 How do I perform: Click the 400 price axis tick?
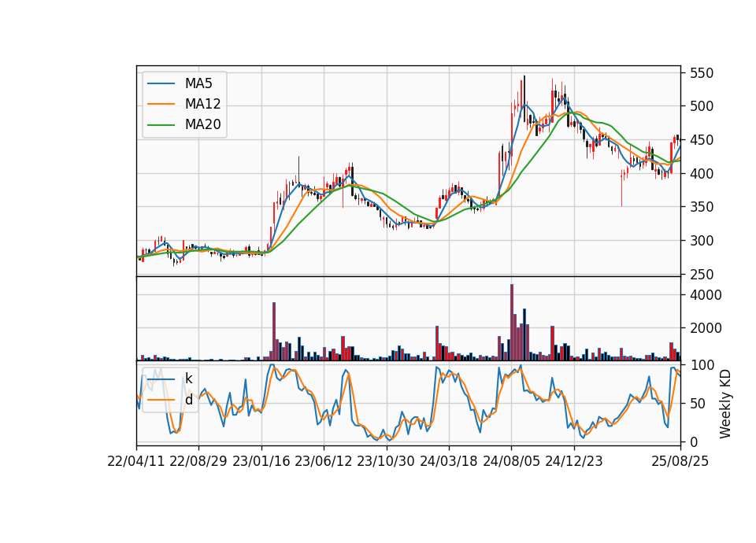point(702,173)
